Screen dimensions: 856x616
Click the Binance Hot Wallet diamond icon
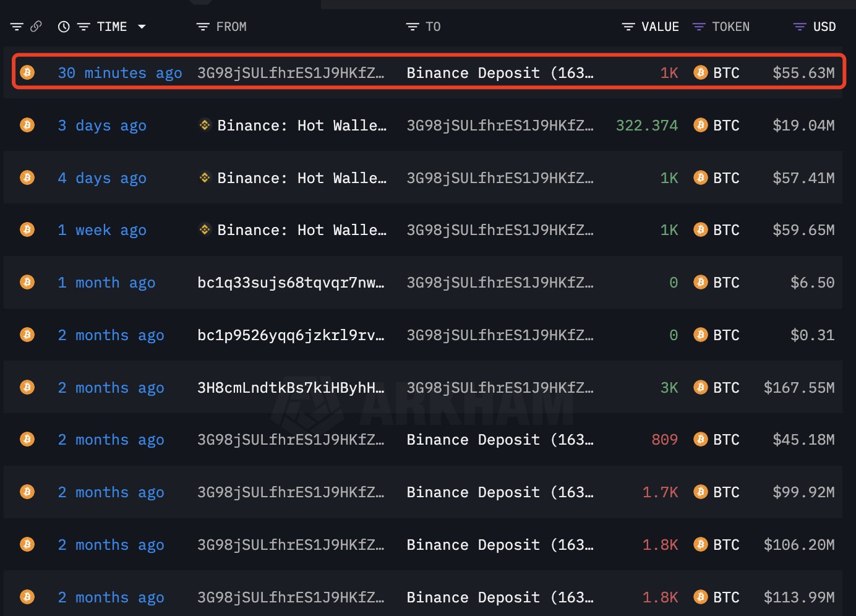point(204,125)
